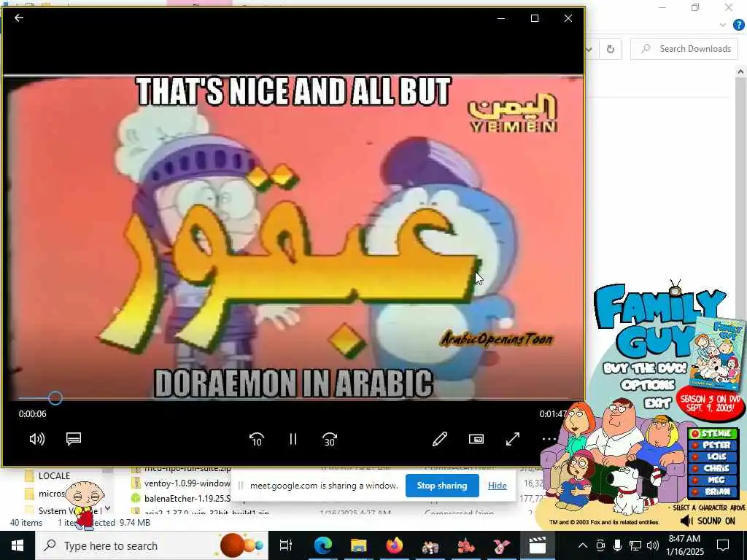The image size is (747, 560).
Task: Show hidden system tray icons
Action: (582, 545)
